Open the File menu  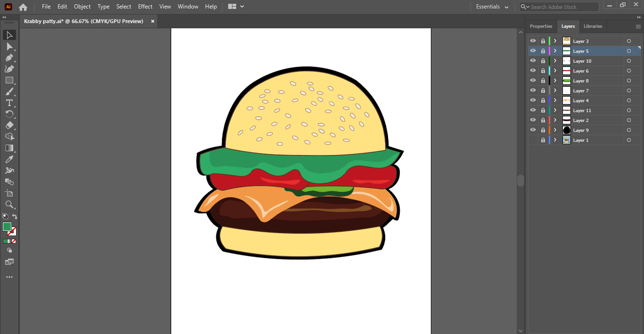46,7
